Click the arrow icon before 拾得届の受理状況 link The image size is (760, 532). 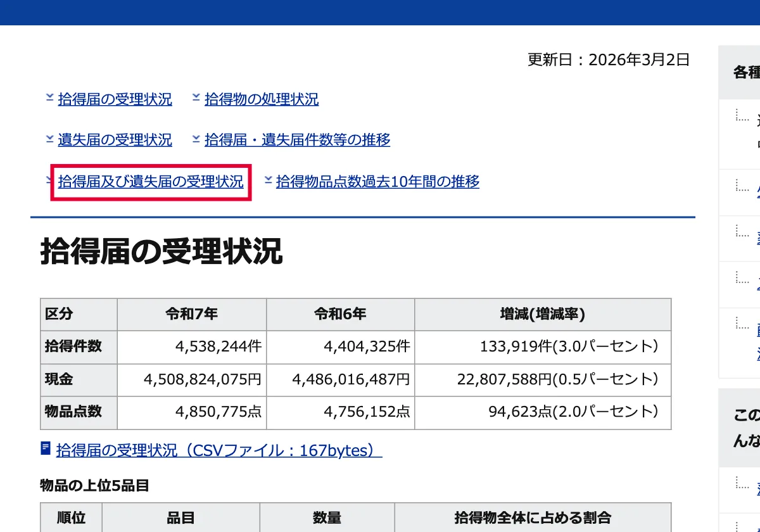click(x=49, y=98)
